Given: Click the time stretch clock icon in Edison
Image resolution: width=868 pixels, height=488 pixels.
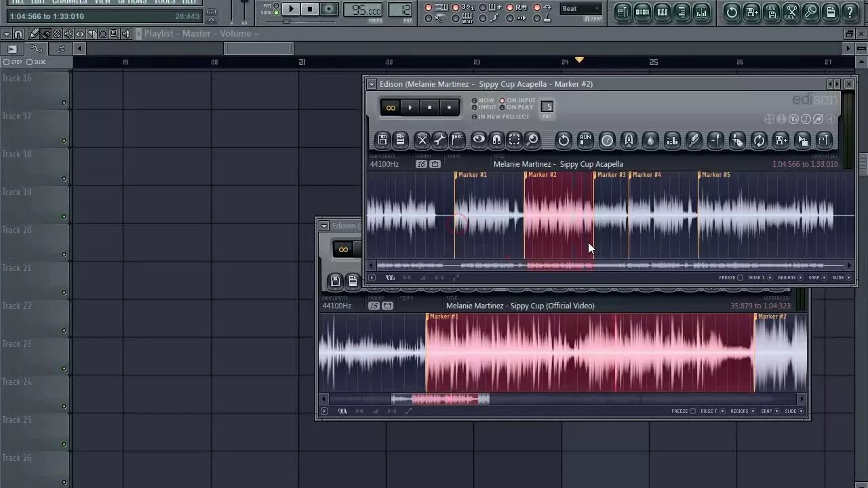Looking at the screenshot, I should pos(607,140).
